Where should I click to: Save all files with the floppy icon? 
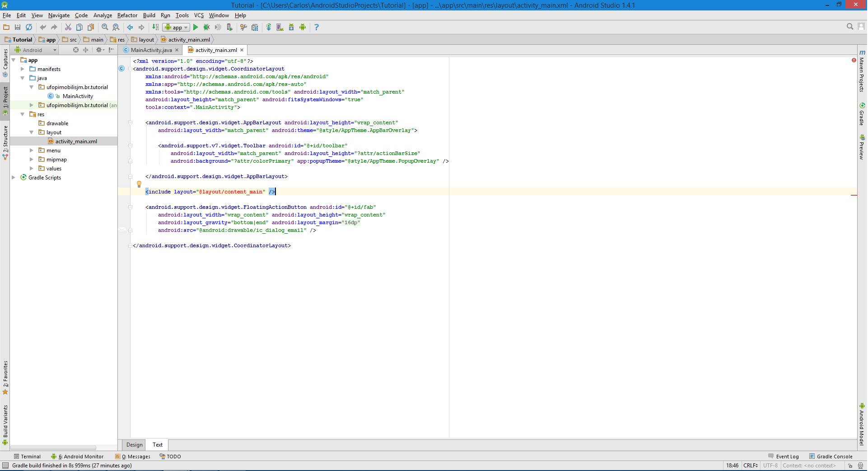(x=18, y=27)
